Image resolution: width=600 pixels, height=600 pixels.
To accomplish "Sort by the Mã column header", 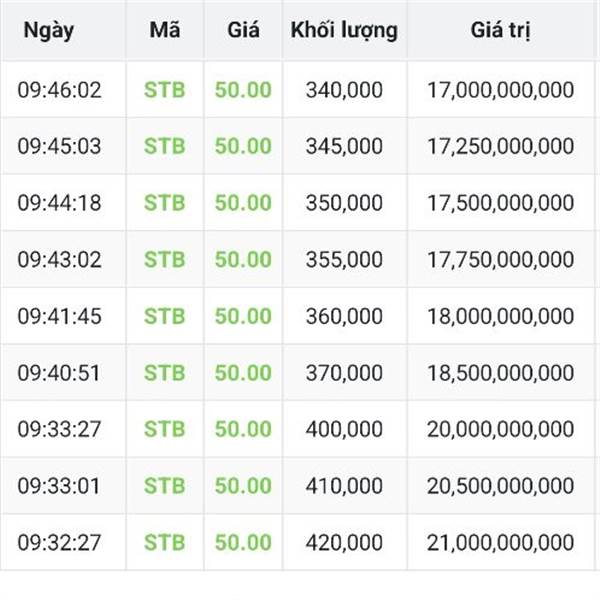I will [x=165, y=30].
